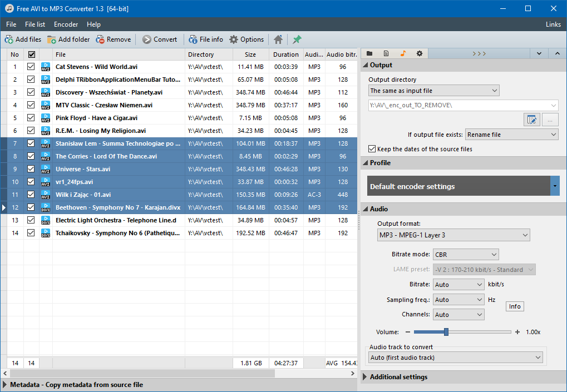Screen dimensions: 567x392
Task: Open the Audio track to convert dropdown
Action: pos(456,358)
